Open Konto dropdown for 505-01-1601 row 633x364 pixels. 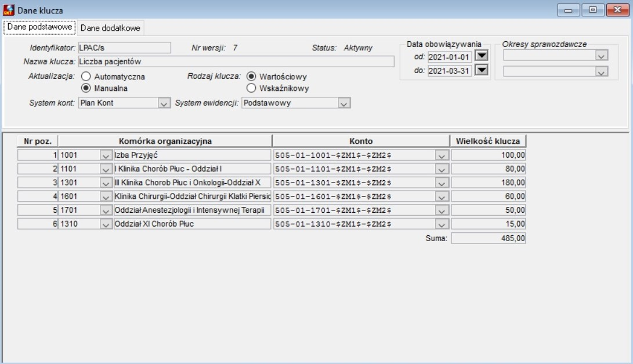click(x=442, y=196)
